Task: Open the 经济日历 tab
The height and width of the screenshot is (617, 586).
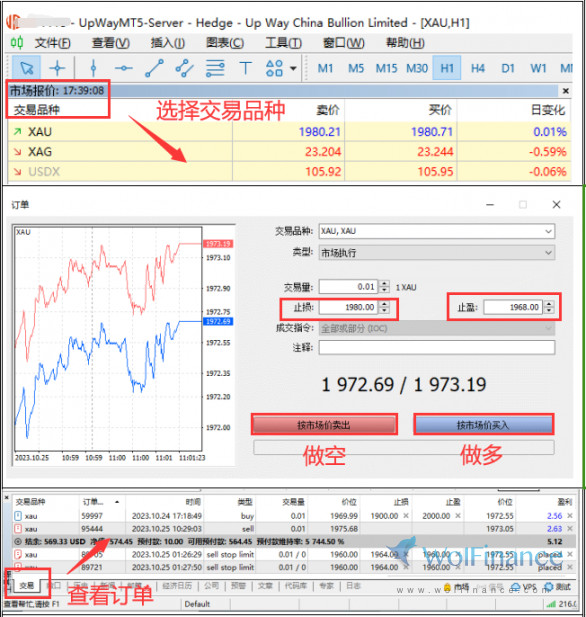Action: coord(177,586)
